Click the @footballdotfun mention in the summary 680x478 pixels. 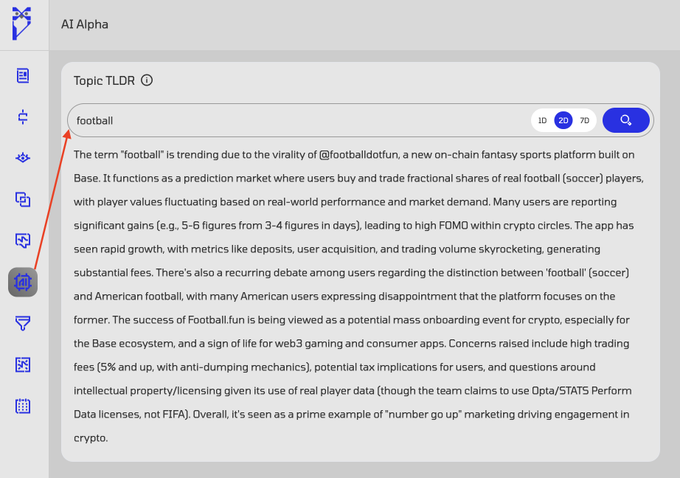pos(367,155)
